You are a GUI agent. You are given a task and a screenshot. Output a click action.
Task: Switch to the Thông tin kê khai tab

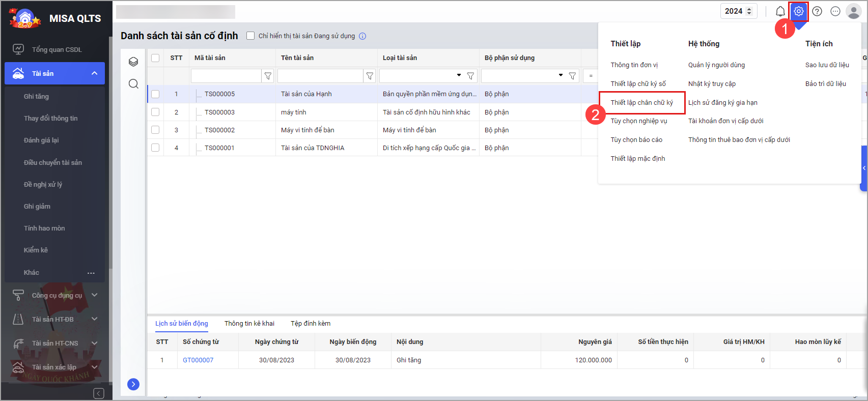[249, 324]
